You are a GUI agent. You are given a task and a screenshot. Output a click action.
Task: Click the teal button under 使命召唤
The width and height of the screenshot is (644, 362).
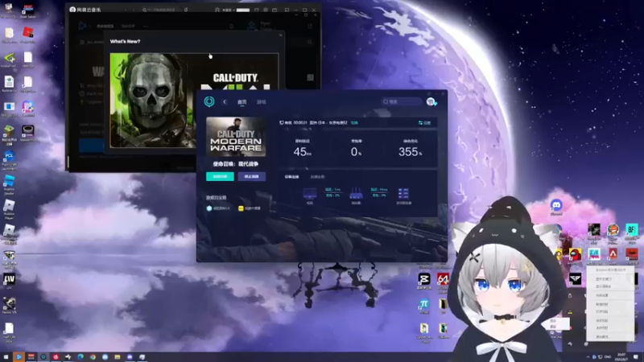(x=220, y=176)
